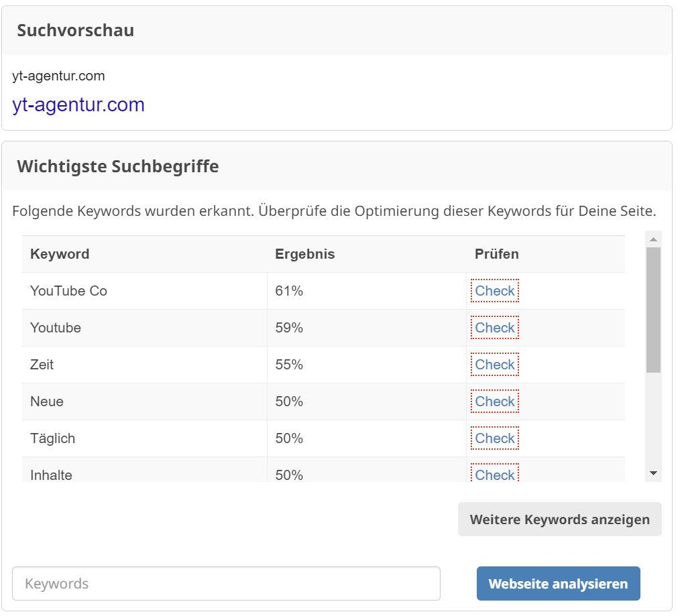
Task: Focus the Keywords input field
Action: coord(226,583)
